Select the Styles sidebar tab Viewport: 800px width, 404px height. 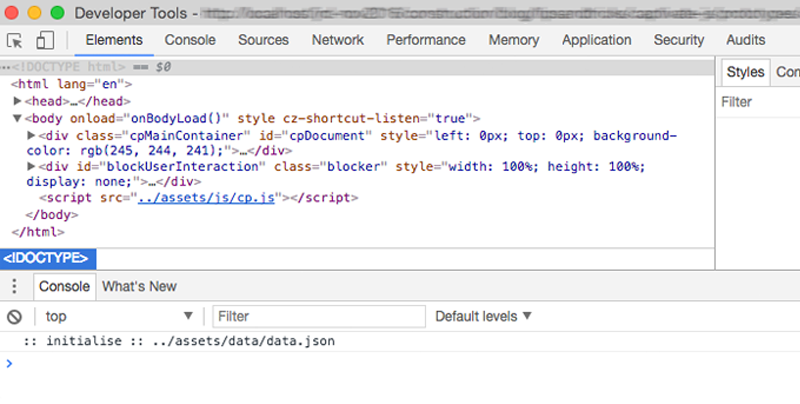coord(745,72)
